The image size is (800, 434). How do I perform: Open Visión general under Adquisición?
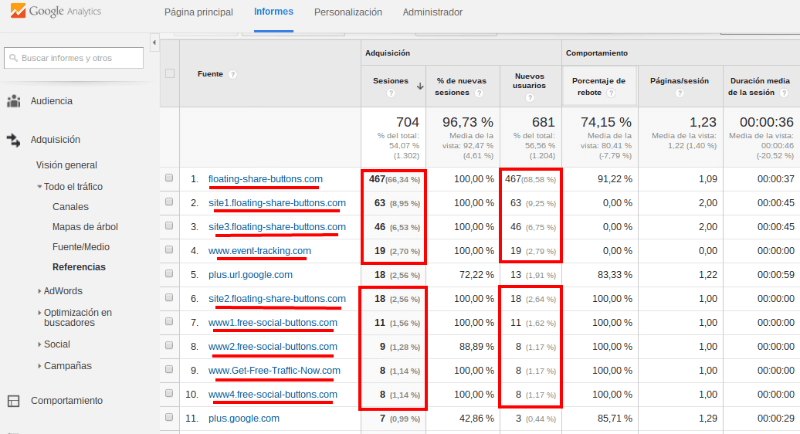point(66,165)
